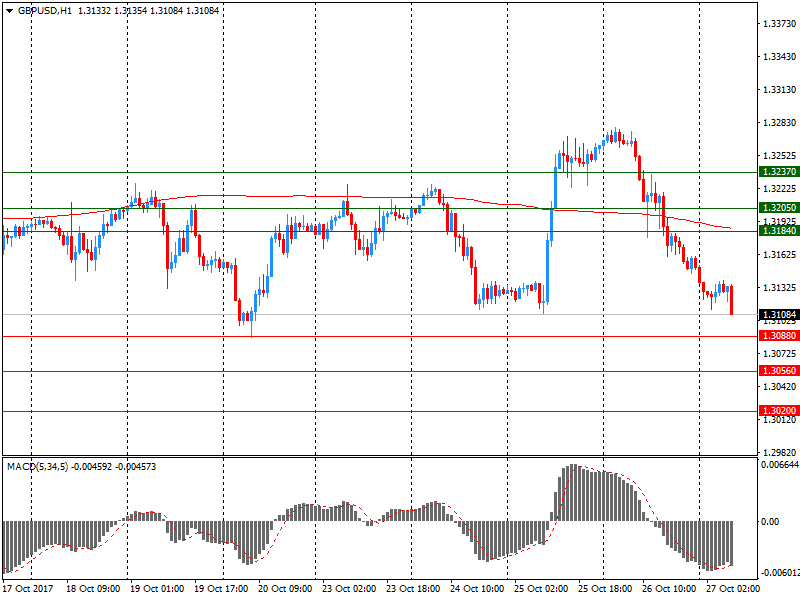Viewport: 800px width, 600px height.
Task: Click the 24 Oct 10:00 time label
Action: pos(477,589)
